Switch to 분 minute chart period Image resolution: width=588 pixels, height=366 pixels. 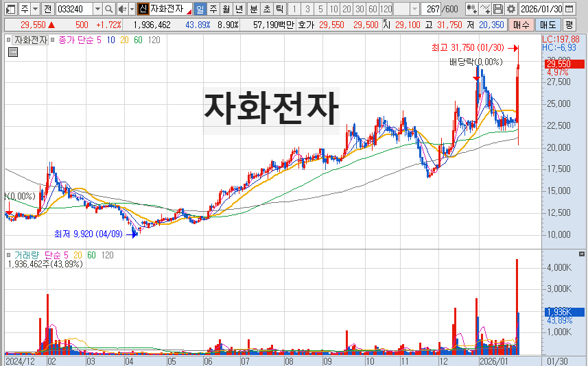pyautogui.click(x=254, y=9)
